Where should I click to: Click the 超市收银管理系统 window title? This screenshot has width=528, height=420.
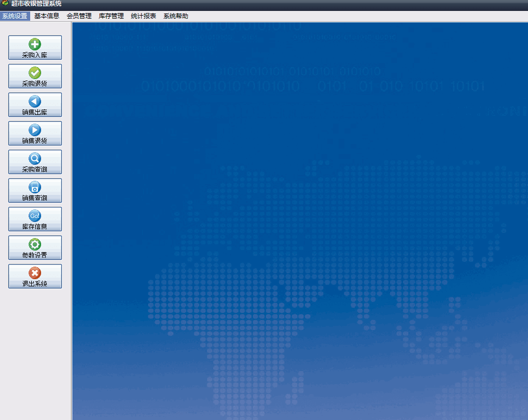[36, 4]
